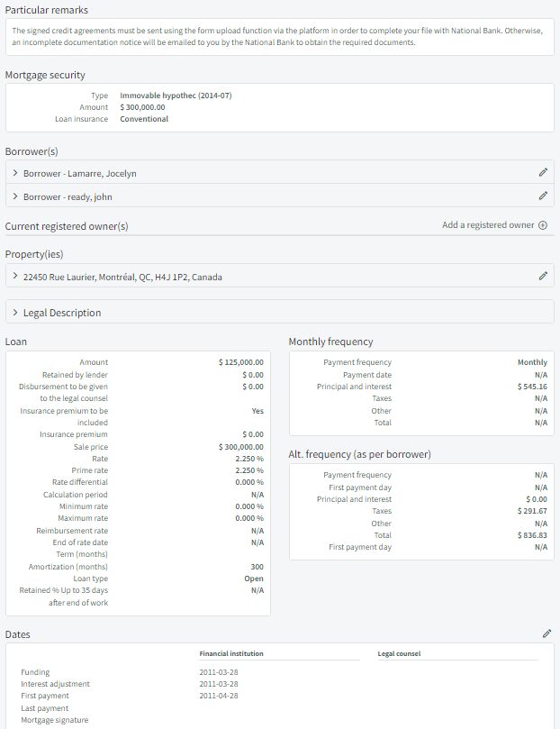
Task: Expand Borrower - ready, john chevron
Action: click(15, 196)
